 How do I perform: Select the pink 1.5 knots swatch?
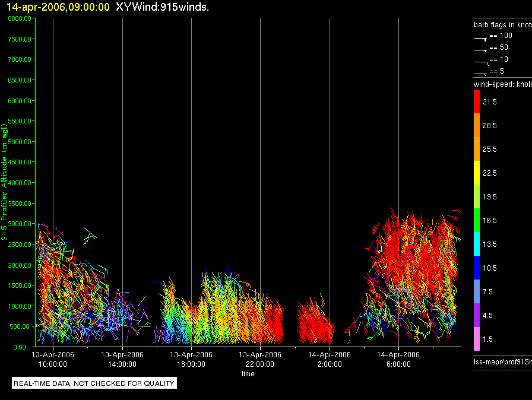tap(477, 339)
